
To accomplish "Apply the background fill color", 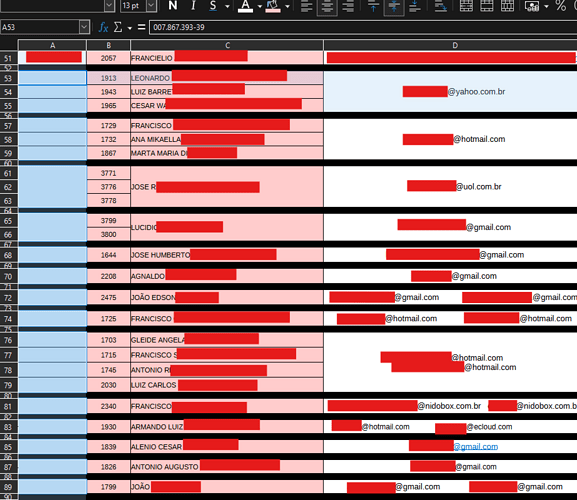I will [x=273, y=6].
